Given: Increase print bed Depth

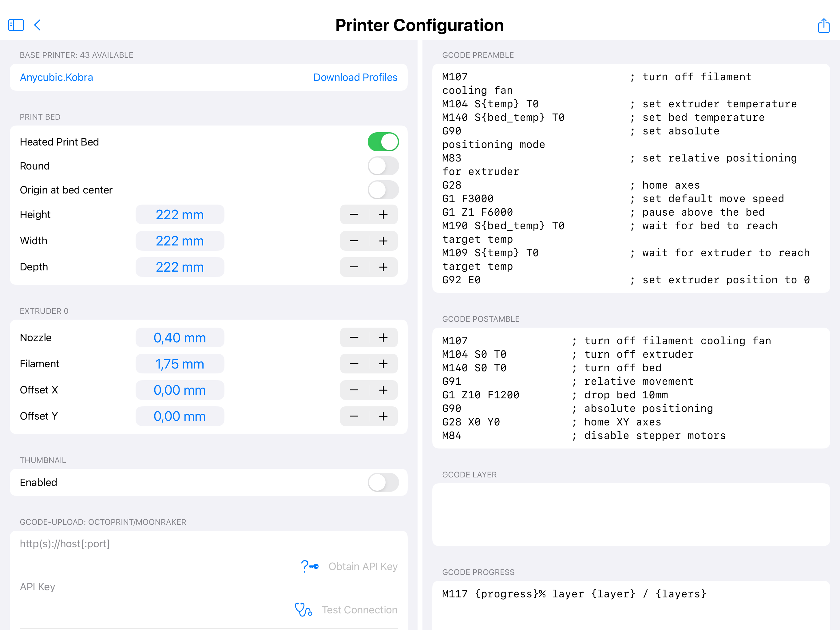Looking at the screenshot, I should (x=383, y=267).
